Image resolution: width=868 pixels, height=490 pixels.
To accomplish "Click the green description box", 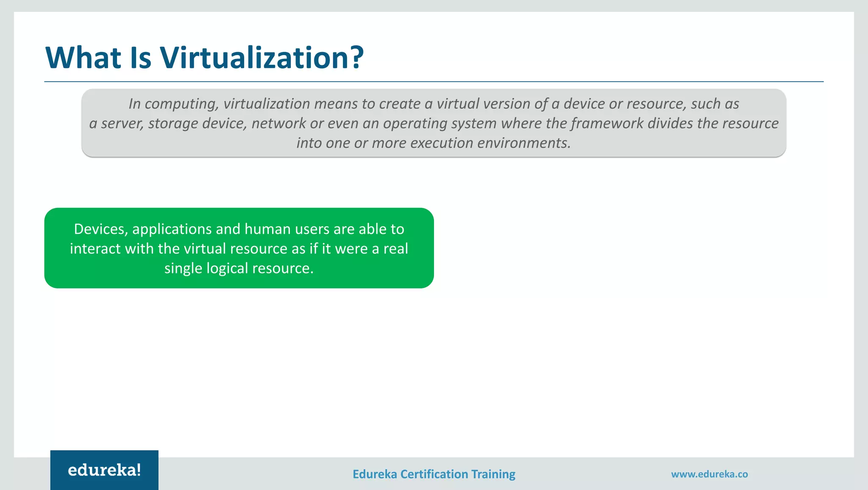I will [x=239, y=248].
